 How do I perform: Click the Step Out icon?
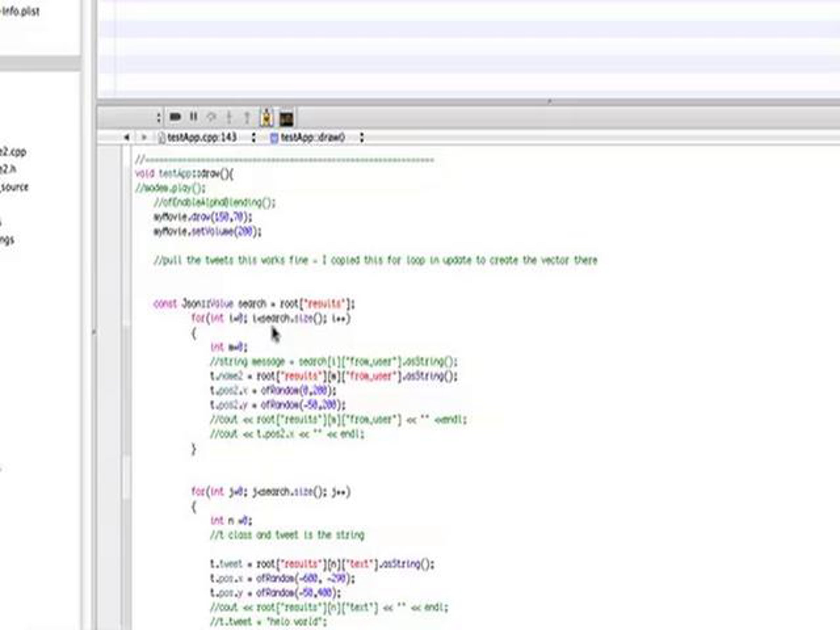click(247, 117)
